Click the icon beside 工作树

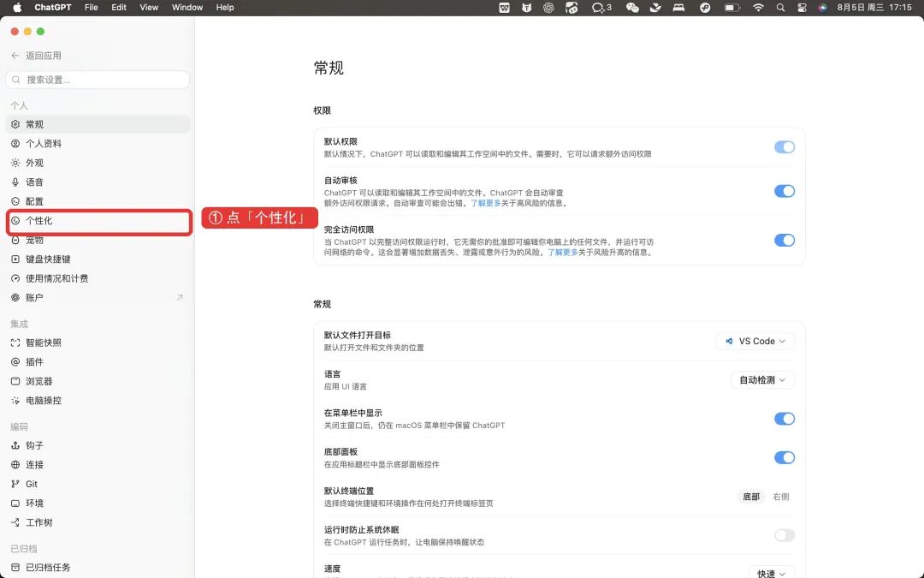(x=15, y=522)
